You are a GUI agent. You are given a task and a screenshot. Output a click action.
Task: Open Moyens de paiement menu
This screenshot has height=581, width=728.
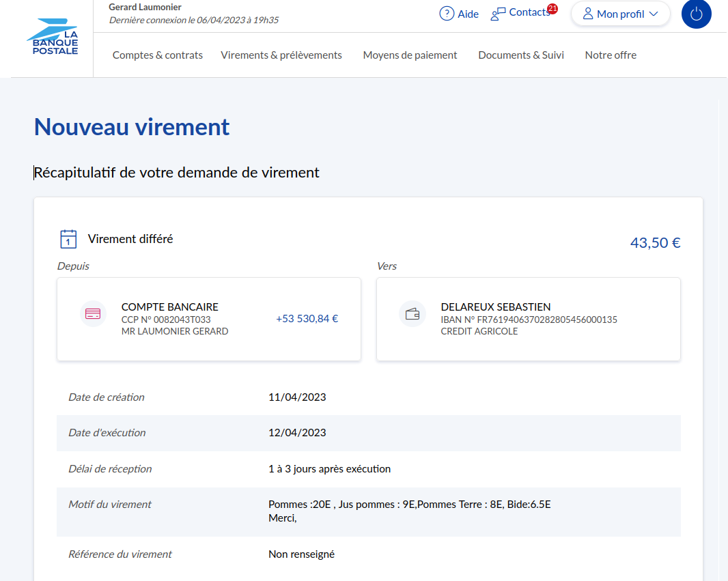click(410, 55)
